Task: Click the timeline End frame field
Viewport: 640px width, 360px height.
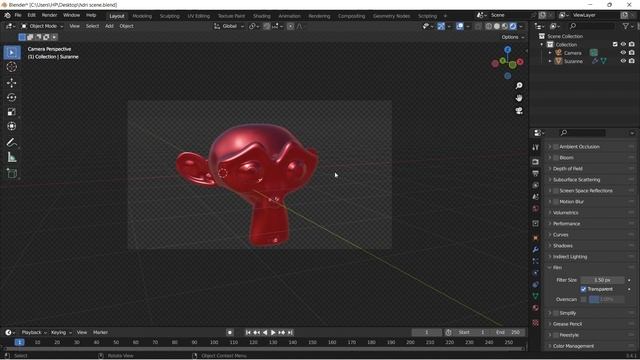Action: [508, 333]
